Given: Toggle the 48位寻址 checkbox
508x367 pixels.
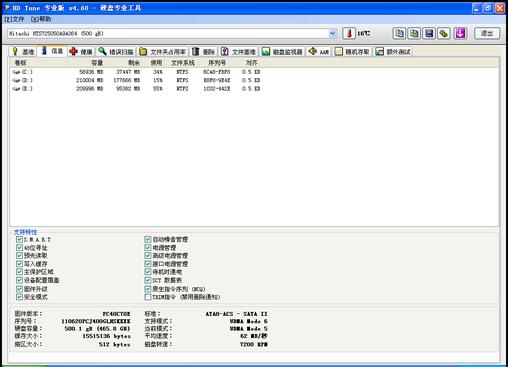Looking at the screenshot, I should (19, 248).
